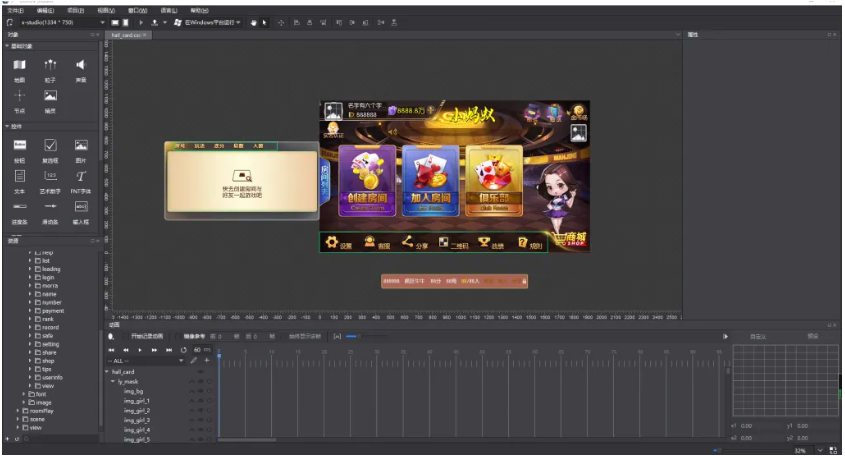Open the Window menu

click(x=137, y=10)
